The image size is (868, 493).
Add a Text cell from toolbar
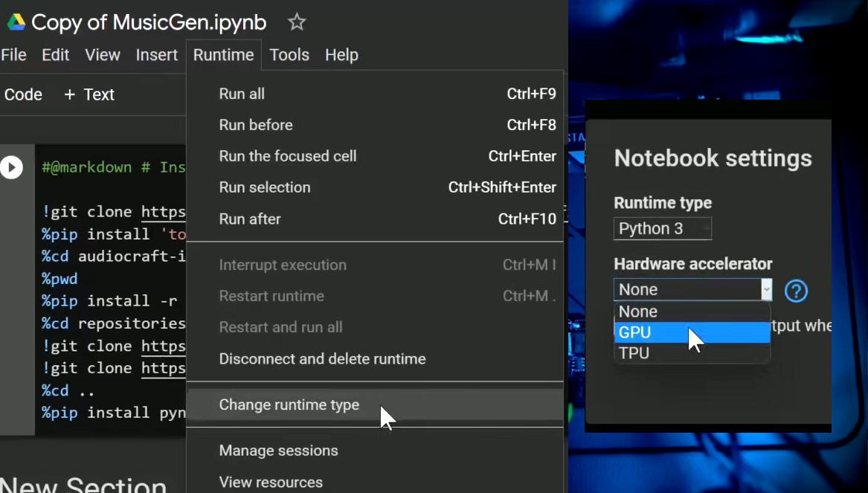[x=89, y=94]
